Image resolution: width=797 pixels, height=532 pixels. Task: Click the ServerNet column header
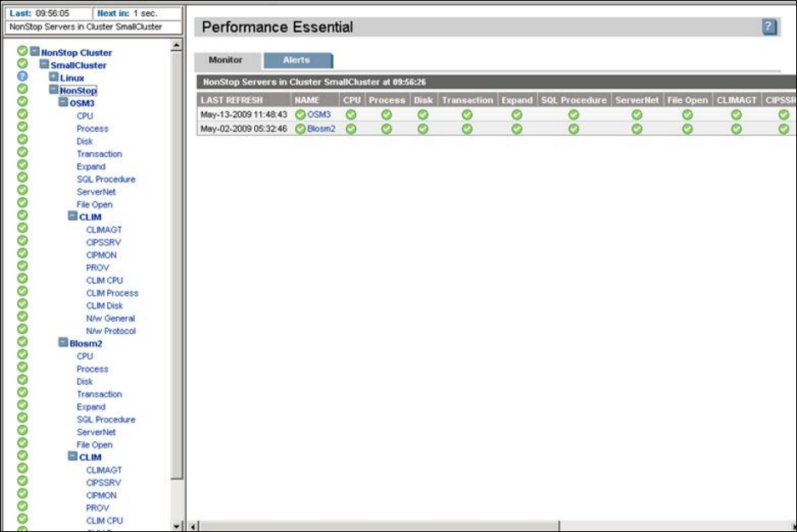point(637,100)
